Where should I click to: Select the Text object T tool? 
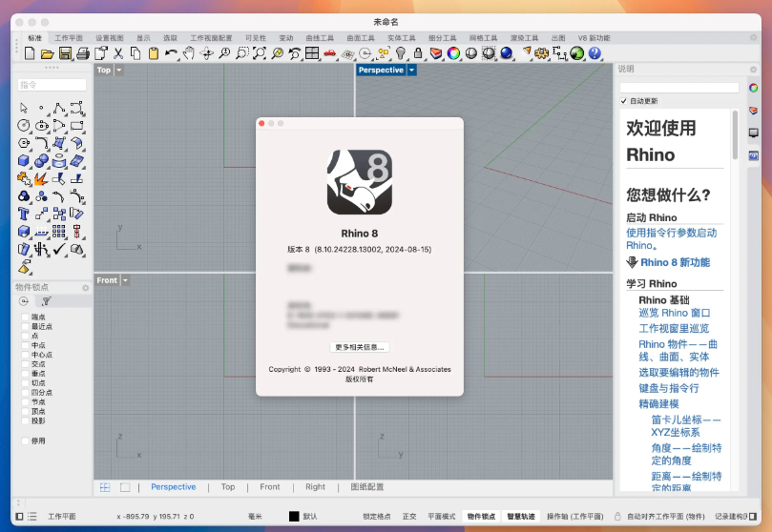[x=24, y=214]
